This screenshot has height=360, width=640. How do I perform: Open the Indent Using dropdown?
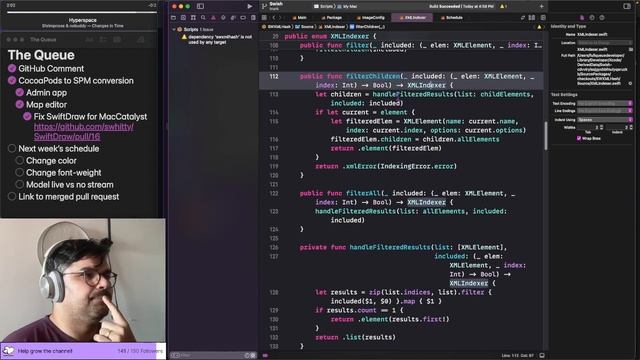coord(605,120)
